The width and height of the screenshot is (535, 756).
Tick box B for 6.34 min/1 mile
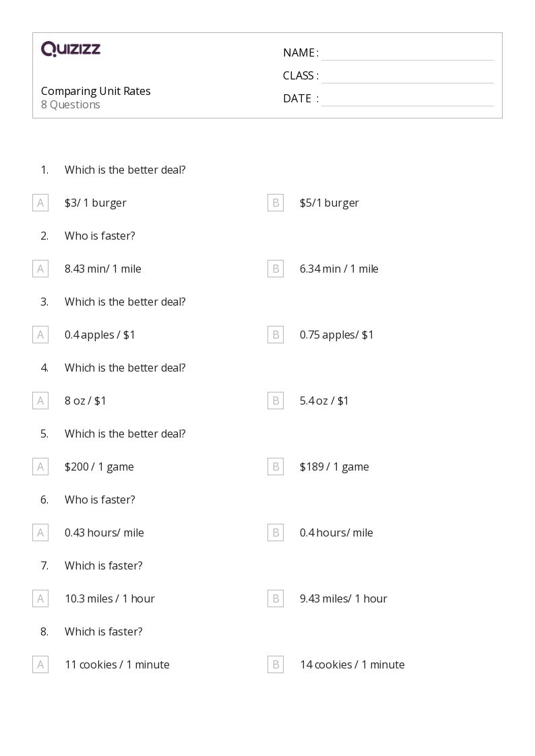[x=276, y=269]
